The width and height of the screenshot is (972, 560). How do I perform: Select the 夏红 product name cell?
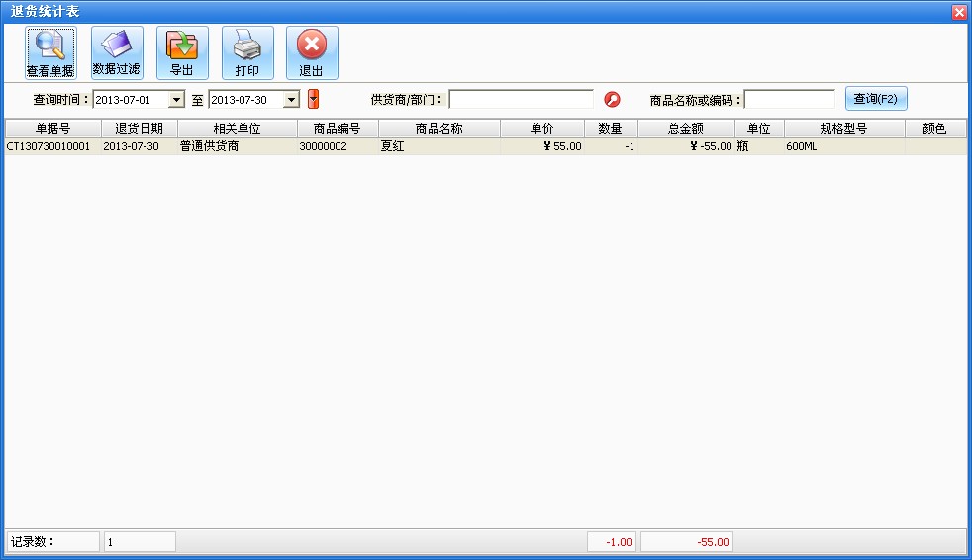pyautogui.click(x=439, y=146)
